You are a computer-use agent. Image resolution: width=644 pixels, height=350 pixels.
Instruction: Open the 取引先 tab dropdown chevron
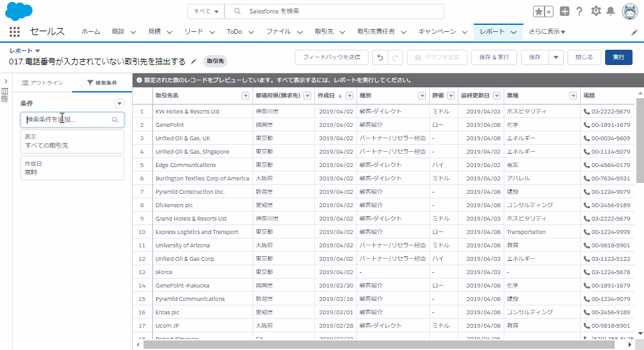[x=342, y=32]
